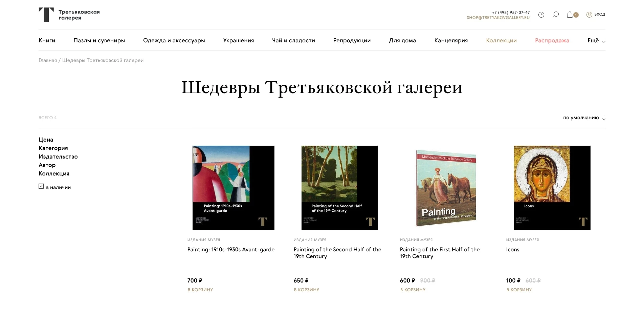This screenshot has height=314, width=644.
Task: Select the Распродажа menu item
Action: [x=552, y=40]
